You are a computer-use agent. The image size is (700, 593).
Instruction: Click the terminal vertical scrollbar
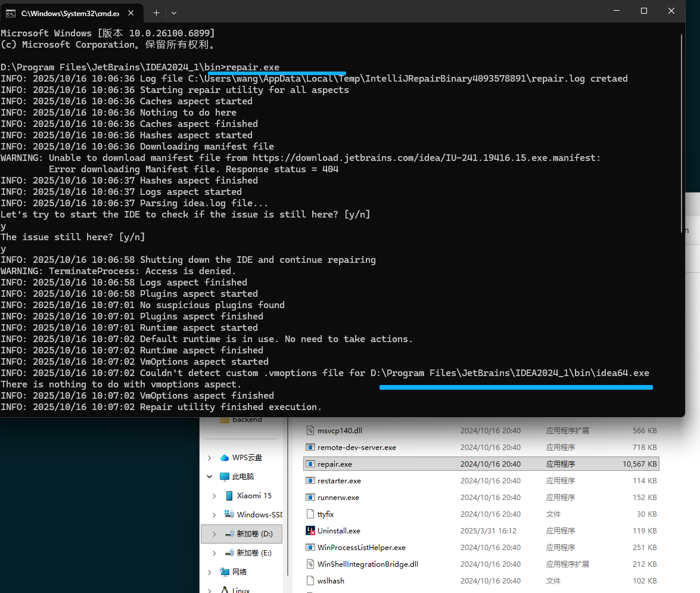tap(682, 134)
